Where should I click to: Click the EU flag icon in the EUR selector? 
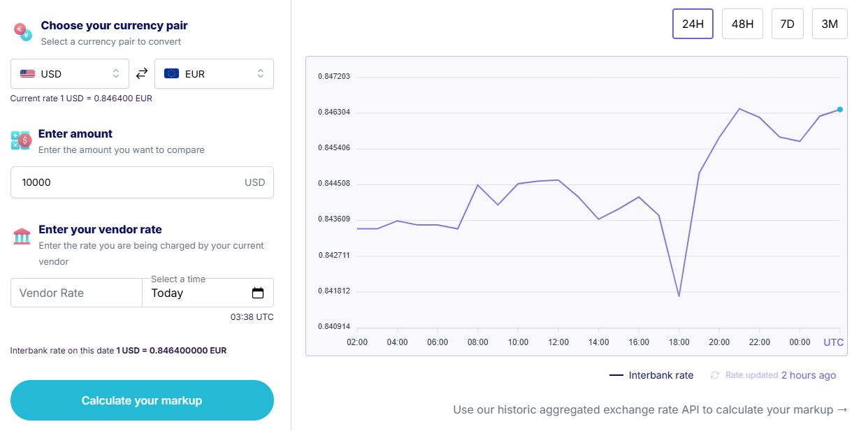[x=171, y=73]
